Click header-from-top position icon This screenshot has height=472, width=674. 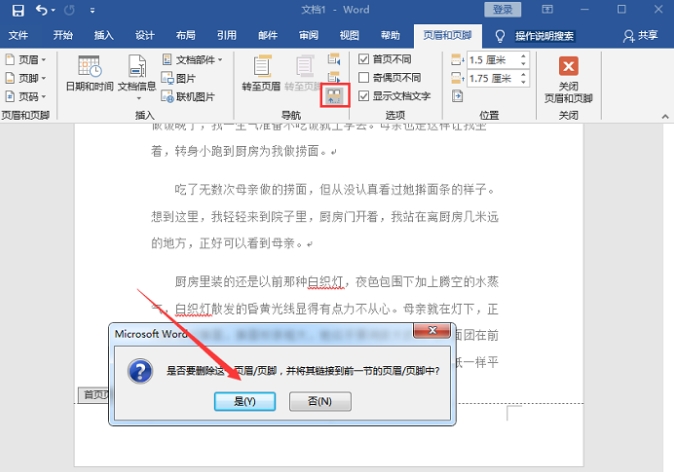[x=457, y=60]
